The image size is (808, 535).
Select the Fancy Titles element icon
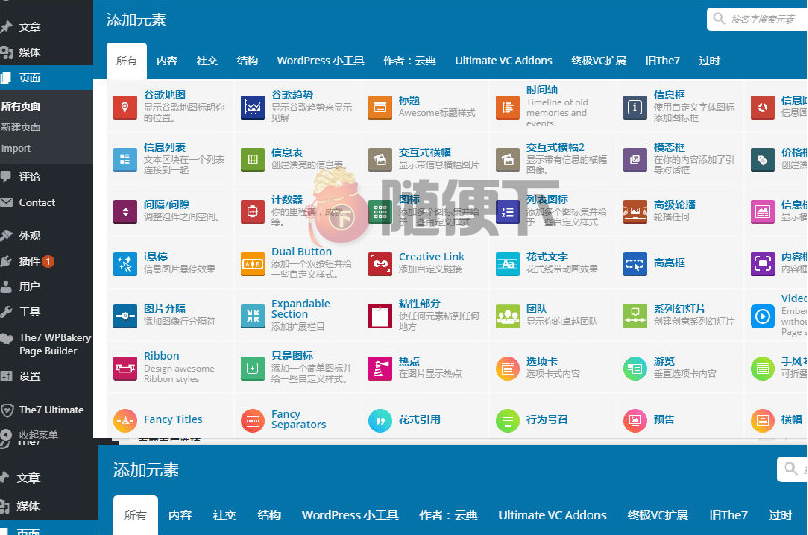pyautogui.click(x=125, y=421)
